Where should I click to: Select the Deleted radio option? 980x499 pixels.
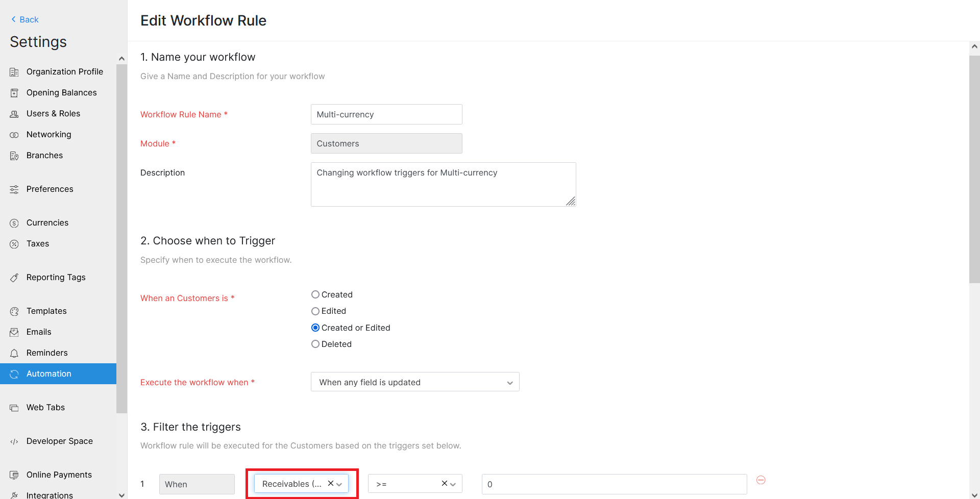(315, 344)
